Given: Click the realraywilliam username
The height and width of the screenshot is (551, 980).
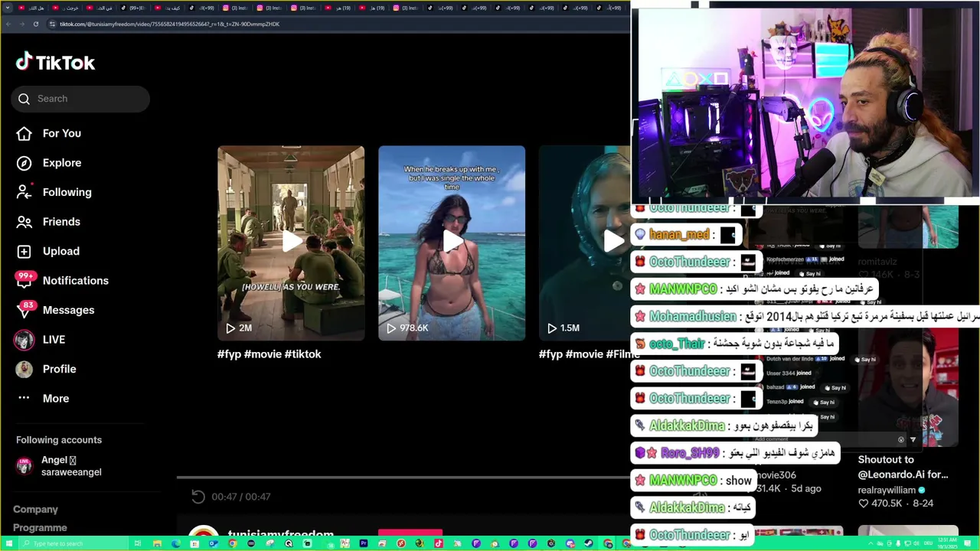Looking at the screenshot, I should click(887, 490).
